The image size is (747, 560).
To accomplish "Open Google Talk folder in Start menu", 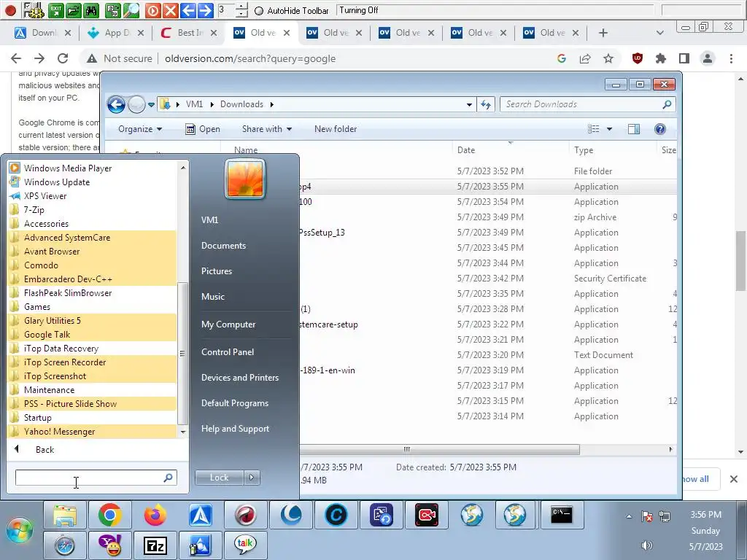I will coord(92,335).
